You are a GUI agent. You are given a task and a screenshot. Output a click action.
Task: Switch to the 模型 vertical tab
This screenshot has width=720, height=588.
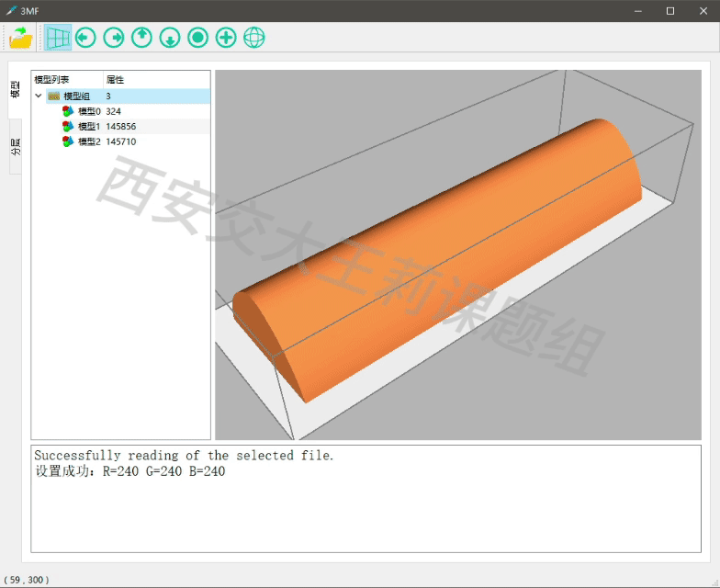16,90
